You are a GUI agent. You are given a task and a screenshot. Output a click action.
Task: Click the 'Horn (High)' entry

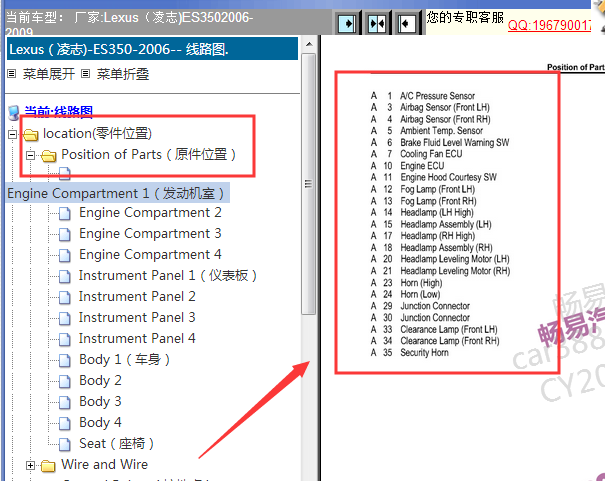point(421,283)
